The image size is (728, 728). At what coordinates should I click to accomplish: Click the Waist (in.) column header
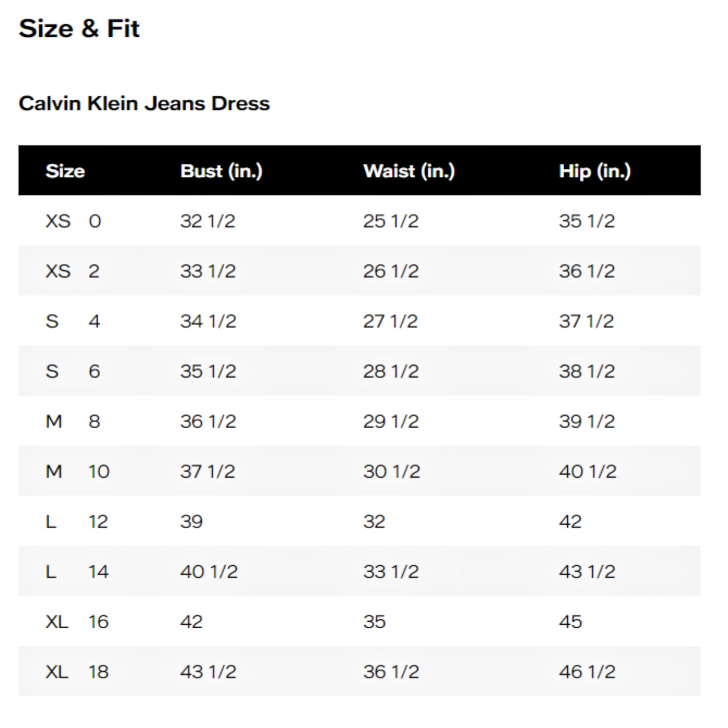pos(409,171)
